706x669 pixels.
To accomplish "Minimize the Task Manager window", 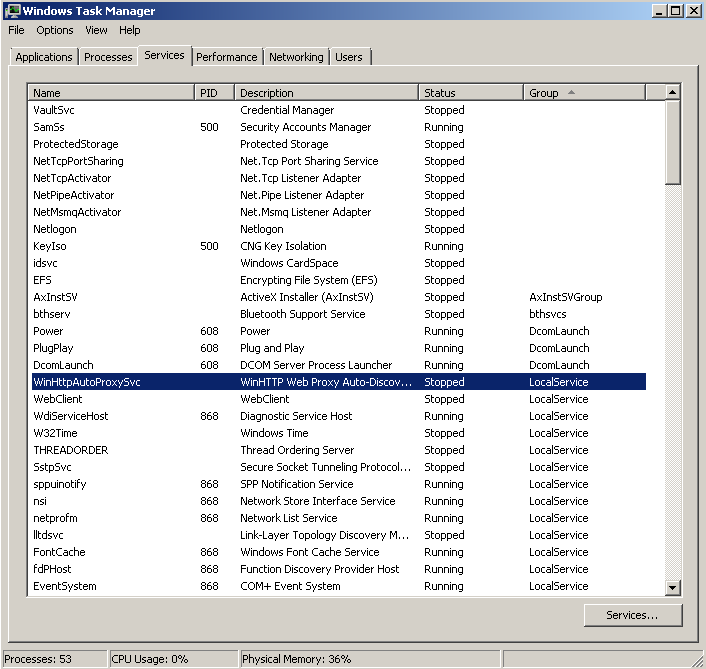I will (x=659, y=11).
